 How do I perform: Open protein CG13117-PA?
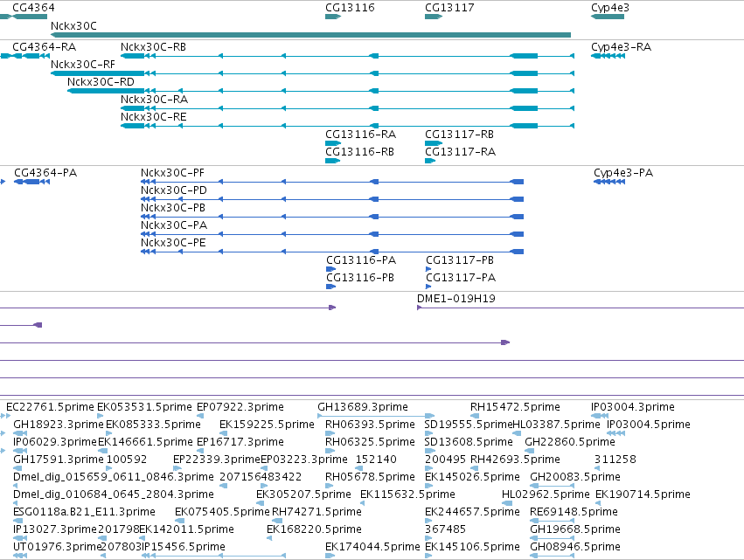[461, 278]
